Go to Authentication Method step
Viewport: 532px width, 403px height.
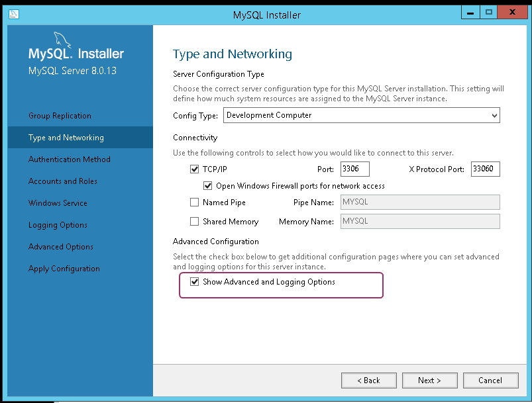(69, 159)
